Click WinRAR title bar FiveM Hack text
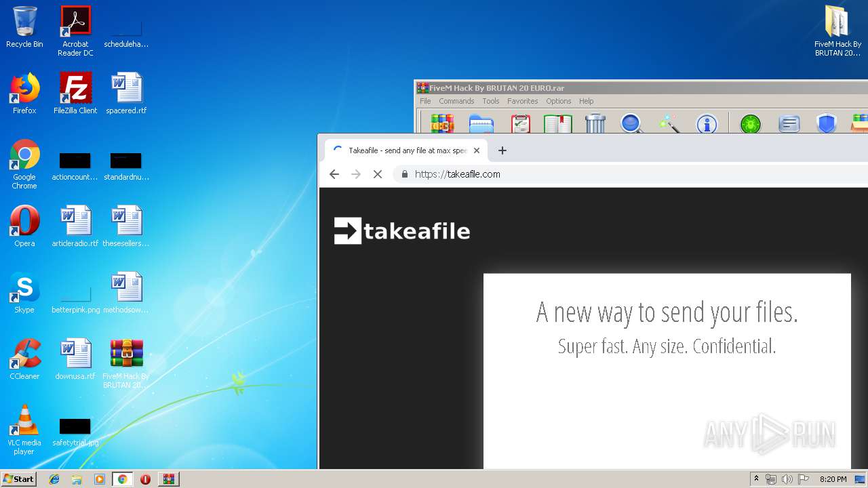Image resolution: width=868 pixels, height=488 pixels. (x=497, y=87)
